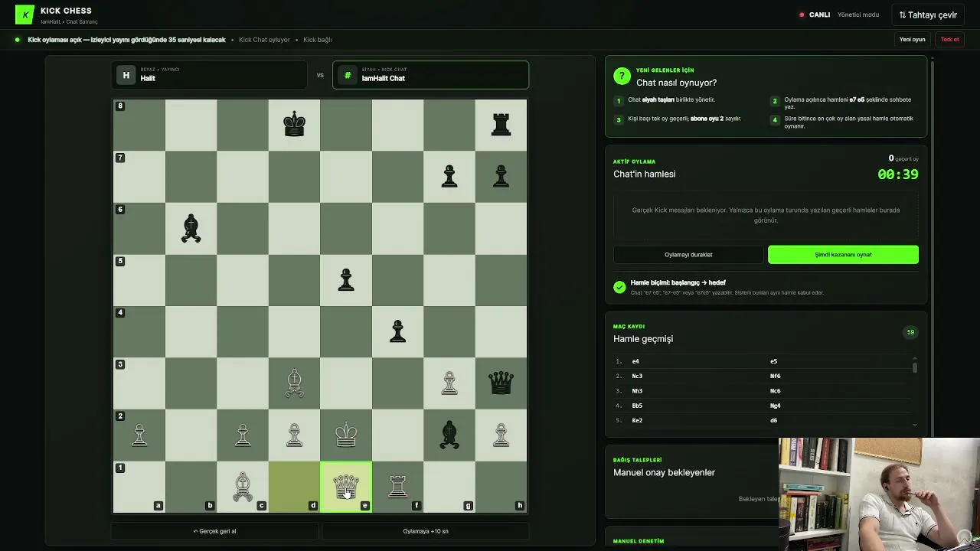Click the Chat nasıl oynuyor? heading
Screen dimensions: 980x551
[676, 83]
